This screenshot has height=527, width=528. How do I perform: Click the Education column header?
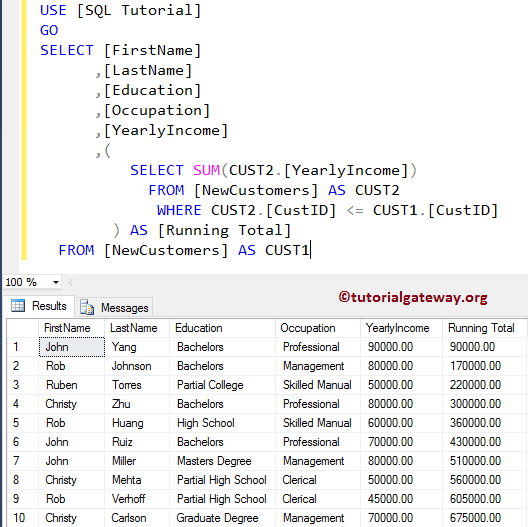pyautogui.click(x=222, y=328)
